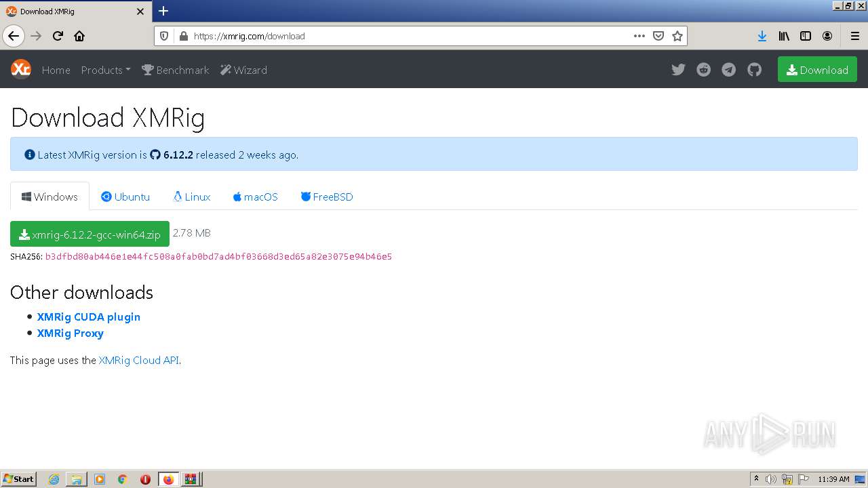The height and width of the screenshot is (488, 868).
Task: Show Firefox downloads panel
Action: point(762,36)
